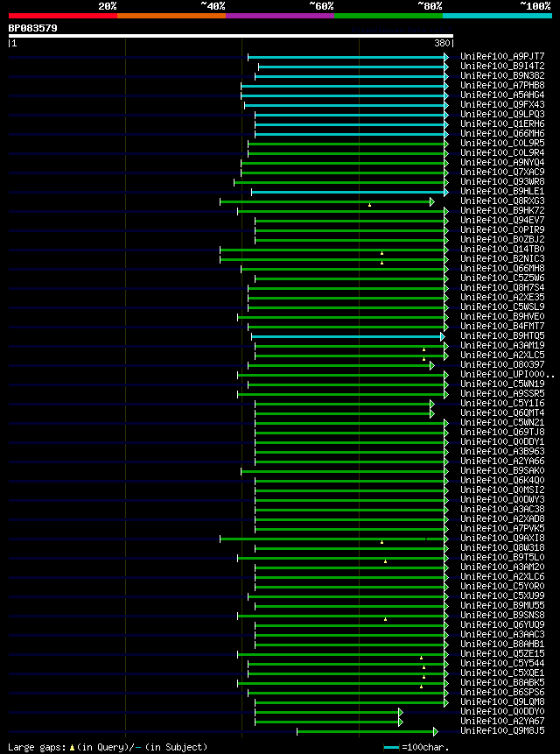This screenshot has width=560, height=754.
Task: Select the UniRef100_Q9LQM8 label
Action: point(502,701)
